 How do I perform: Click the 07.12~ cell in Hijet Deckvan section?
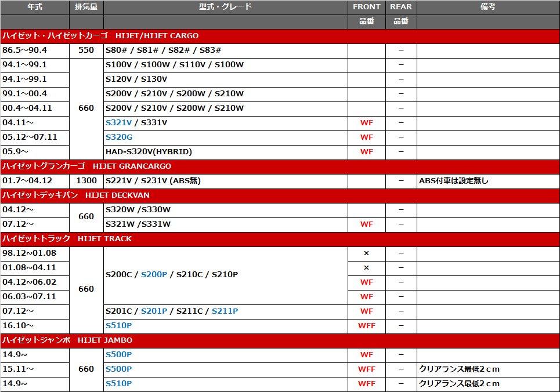click(35, 224)
